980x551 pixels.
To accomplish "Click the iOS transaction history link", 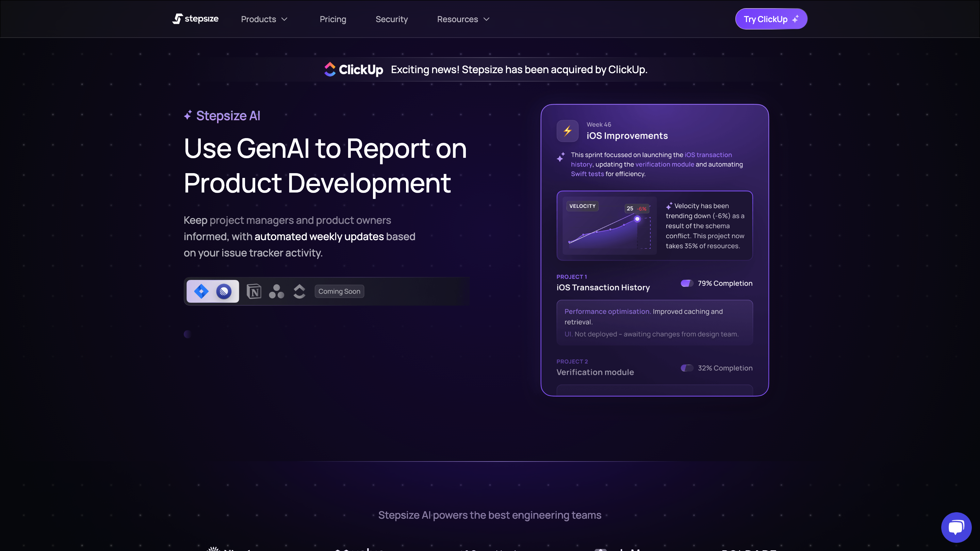I will [x=708, y=155].
